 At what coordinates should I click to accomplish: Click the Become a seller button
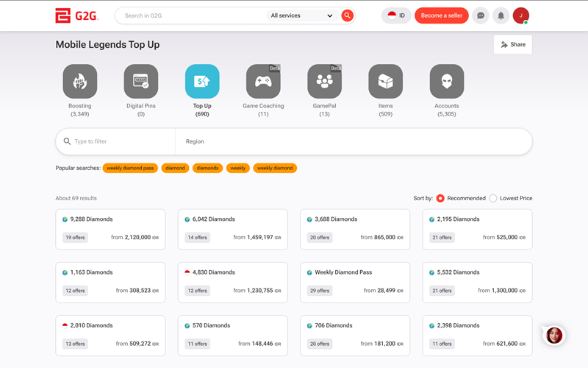(442, 15)
